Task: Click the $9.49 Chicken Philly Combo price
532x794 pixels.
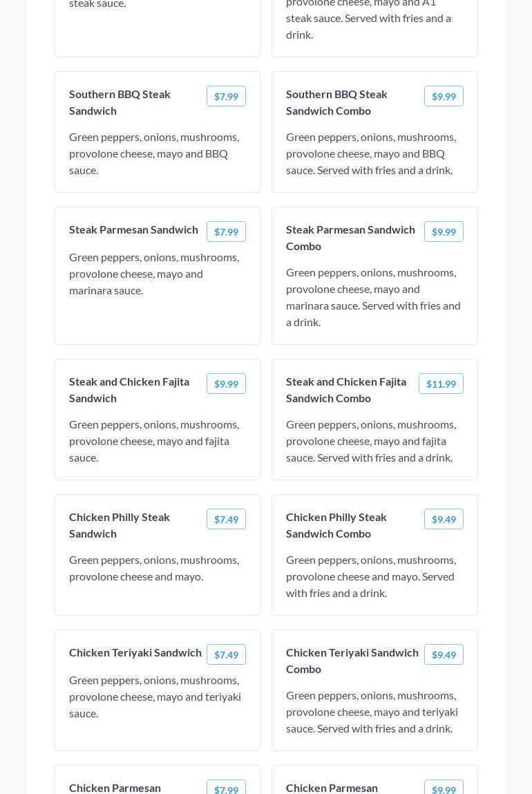Action: click(444, 520)
